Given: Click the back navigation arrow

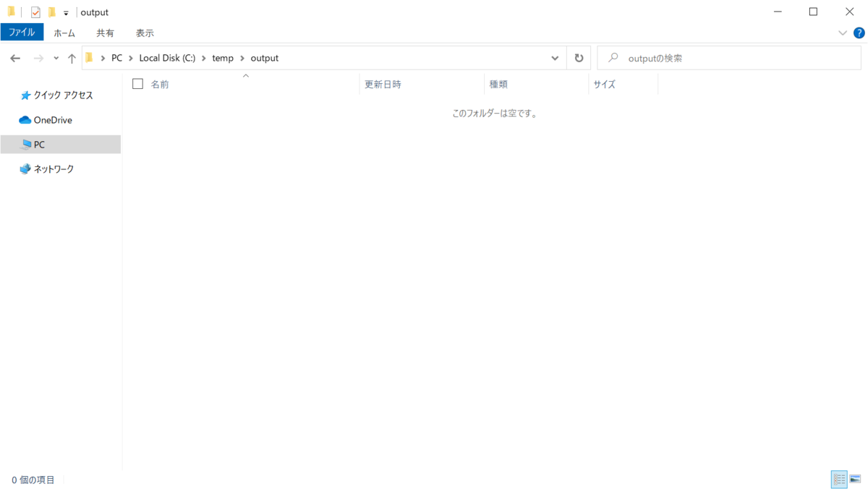Looking at the screenshot, I should [14, 58].
